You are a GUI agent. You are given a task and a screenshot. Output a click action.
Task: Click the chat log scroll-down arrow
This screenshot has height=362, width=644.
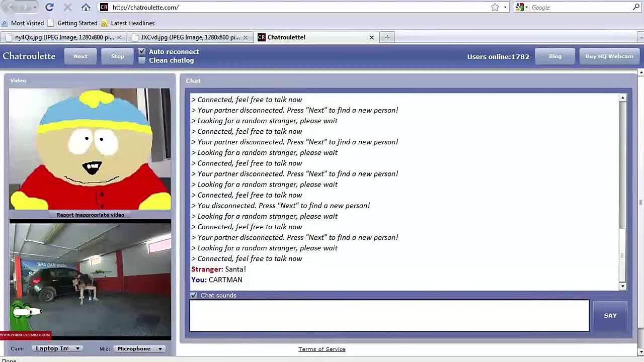coord(622,286)
